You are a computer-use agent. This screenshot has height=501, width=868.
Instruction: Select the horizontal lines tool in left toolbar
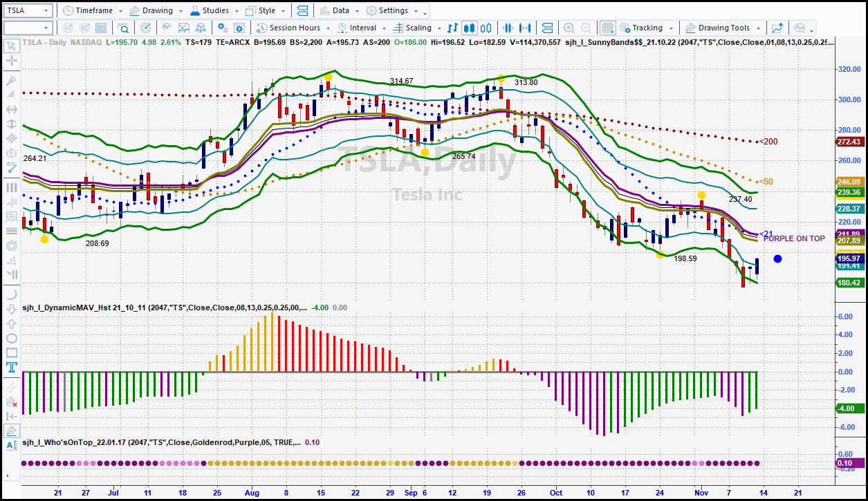coord(11,231)
